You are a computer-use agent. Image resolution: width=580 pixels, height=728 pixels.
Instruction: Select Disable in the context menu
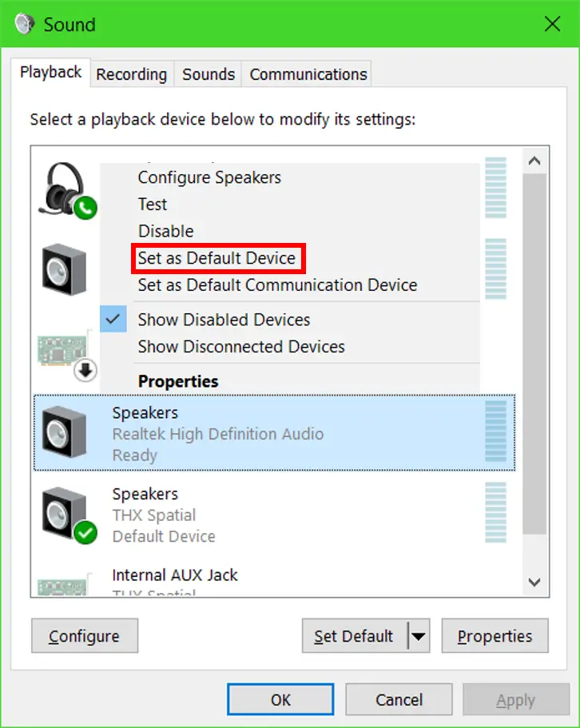tap(290, 231)
